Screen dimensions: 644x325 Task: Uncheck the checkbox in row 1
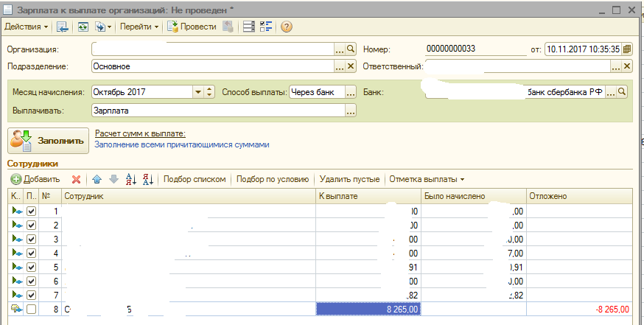coord(31,212)
